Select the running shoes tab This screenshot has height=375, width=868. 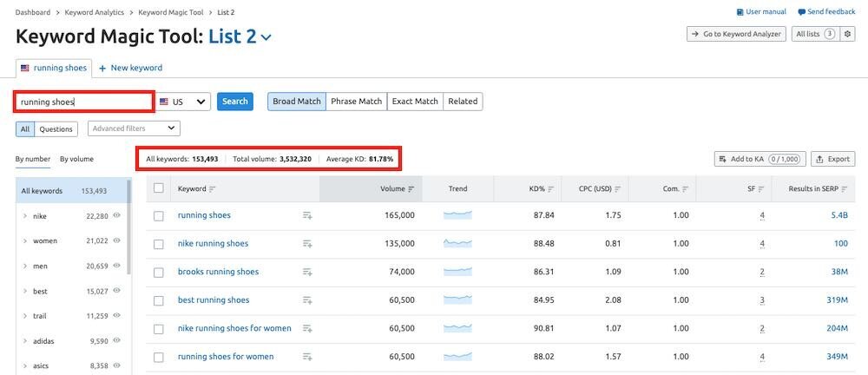pyautogui.click(x=54, y=68)
